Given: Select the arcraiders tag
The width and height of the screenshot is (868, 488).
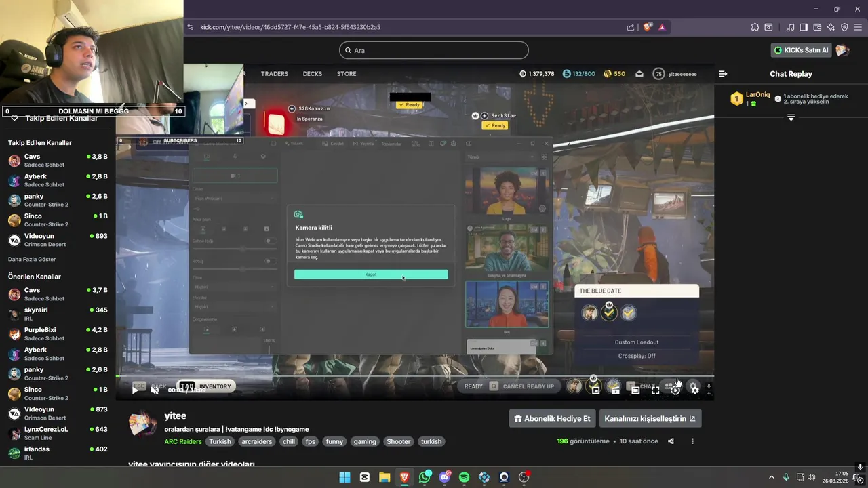Looking at the screenshot, I should [256, 441].
